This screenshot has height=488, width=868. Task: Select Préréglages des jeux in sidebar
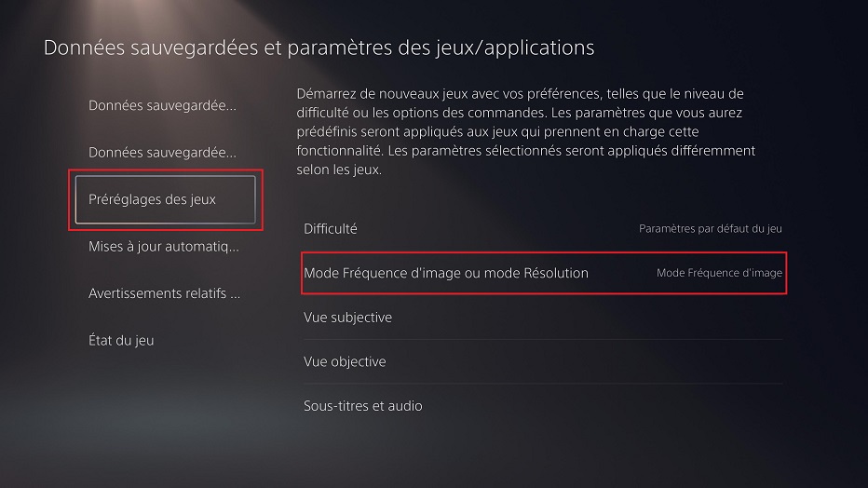coord(166,199)
